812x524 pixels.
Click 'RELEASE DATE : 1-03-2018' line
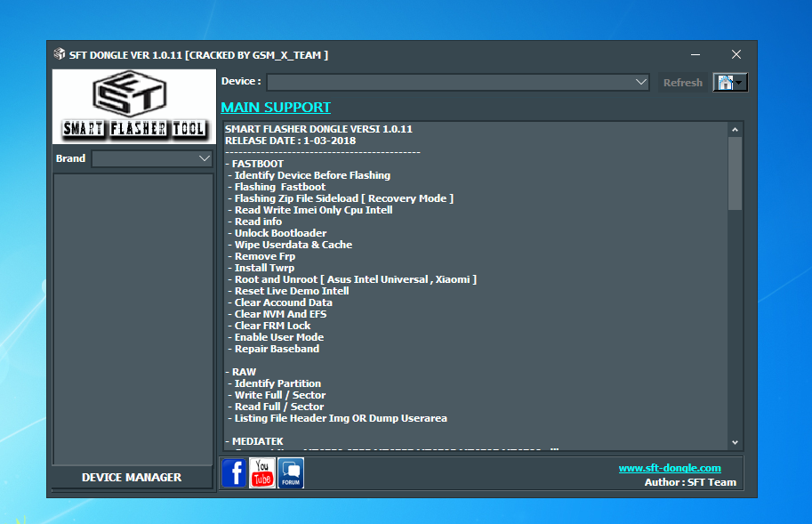point(291,141)
